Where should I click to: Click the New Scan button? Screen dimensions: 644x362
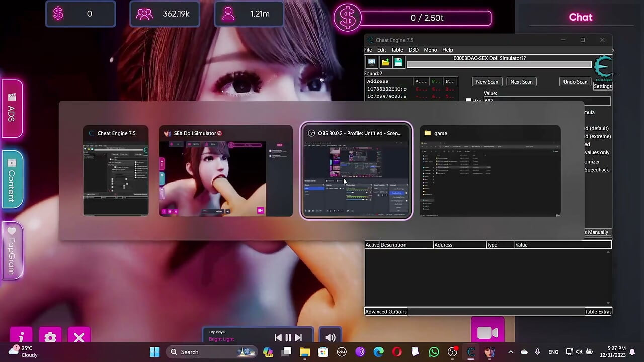coord(487,82)
